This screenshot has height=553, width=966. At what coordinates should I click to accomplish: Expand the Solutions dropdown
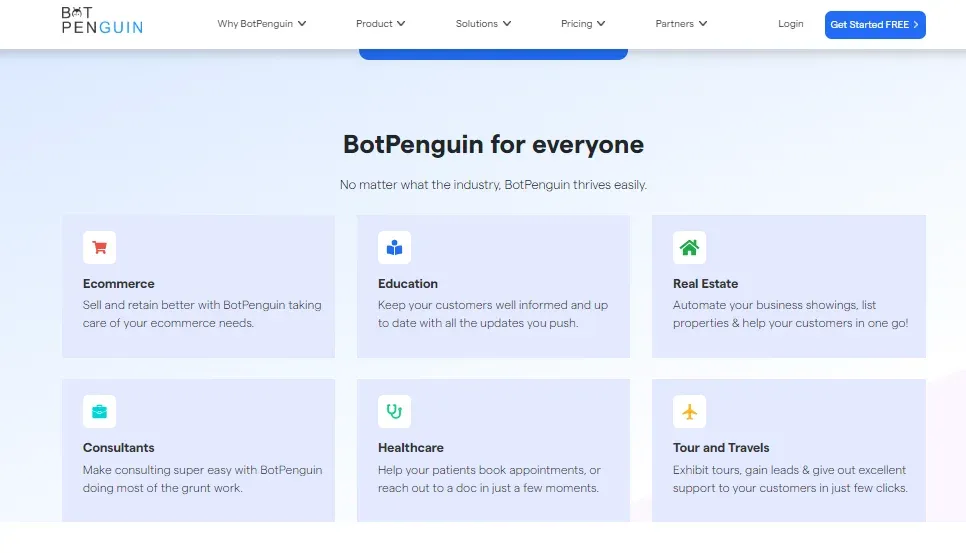tap(483, 23)
